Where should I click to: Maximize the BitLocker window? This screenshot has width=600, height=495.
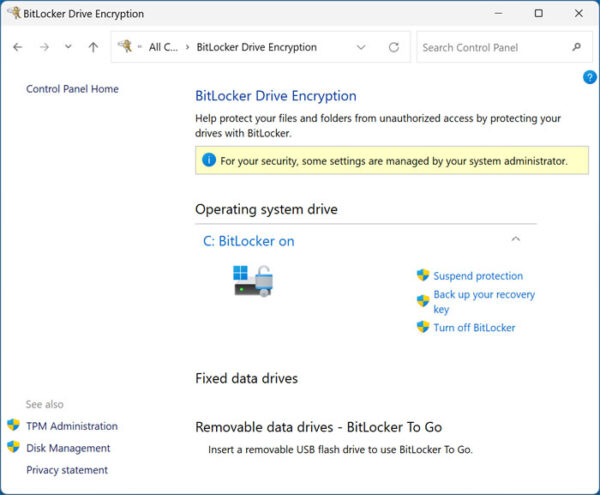(538, 13)
